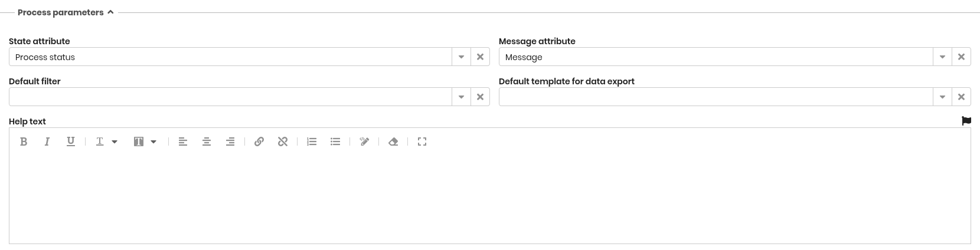This screenshot has width=980, height=250.
Task: Clear the Message attribute value
Action: pos(961,57)
